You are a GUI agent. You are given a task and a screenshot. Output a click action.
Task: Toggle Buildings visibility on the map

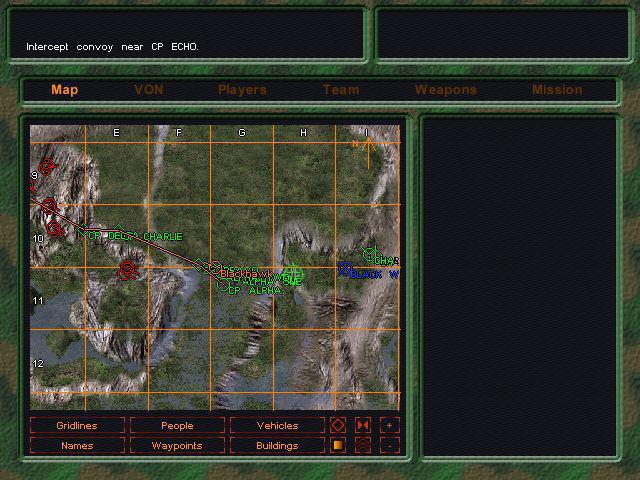click(x=277, y=446)
